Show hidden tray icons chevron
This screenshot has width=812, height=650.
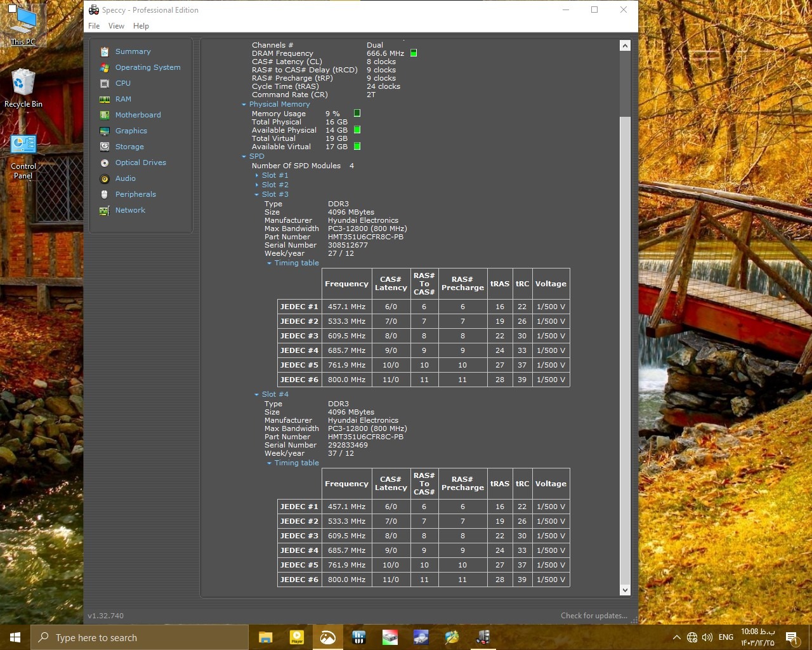(x=677, y=637)
